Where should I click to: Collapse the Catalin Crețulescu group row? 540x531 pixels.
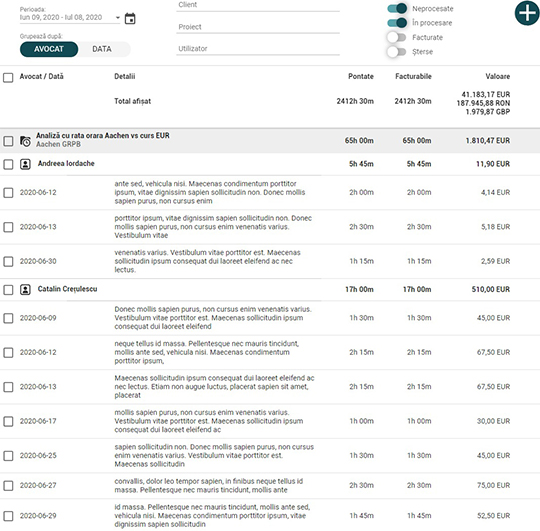point(270,290)
